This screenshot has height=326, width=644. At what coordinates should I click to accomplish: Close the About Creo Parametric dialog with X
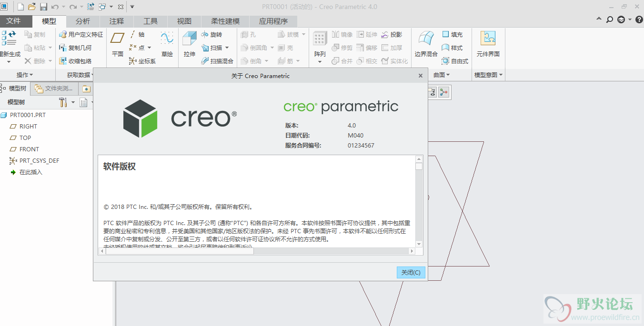[x=420, y=76]
